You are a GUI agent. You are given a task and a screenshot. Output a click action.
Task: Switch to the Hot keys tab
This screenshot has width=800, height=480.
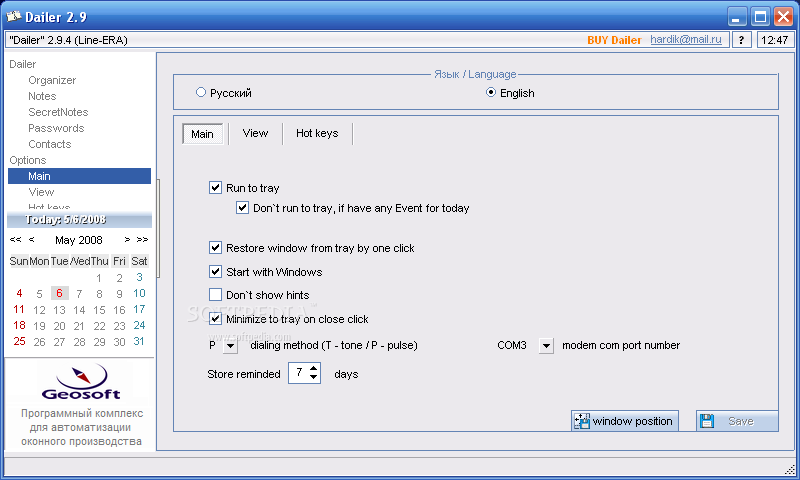[x=317, y=133]
